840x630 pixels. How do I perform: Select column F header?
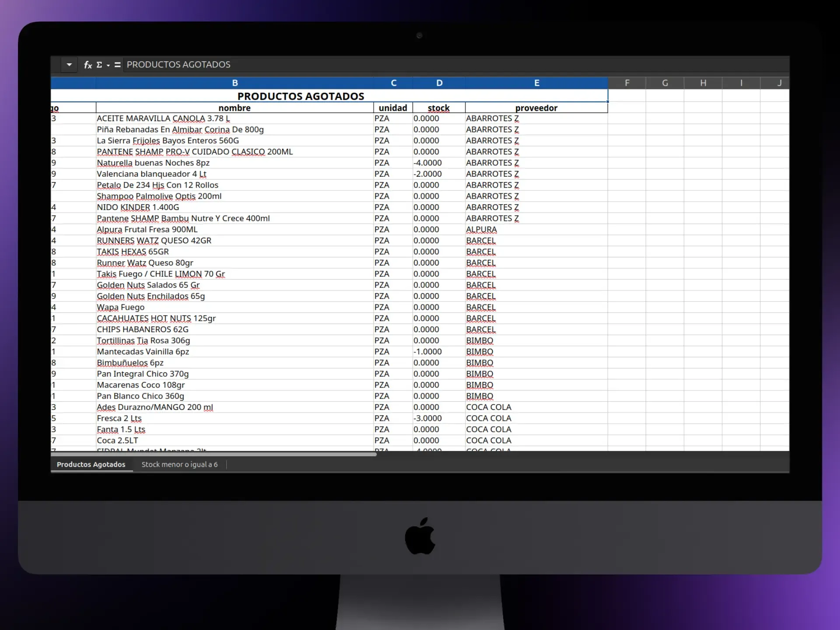point(627,83)
